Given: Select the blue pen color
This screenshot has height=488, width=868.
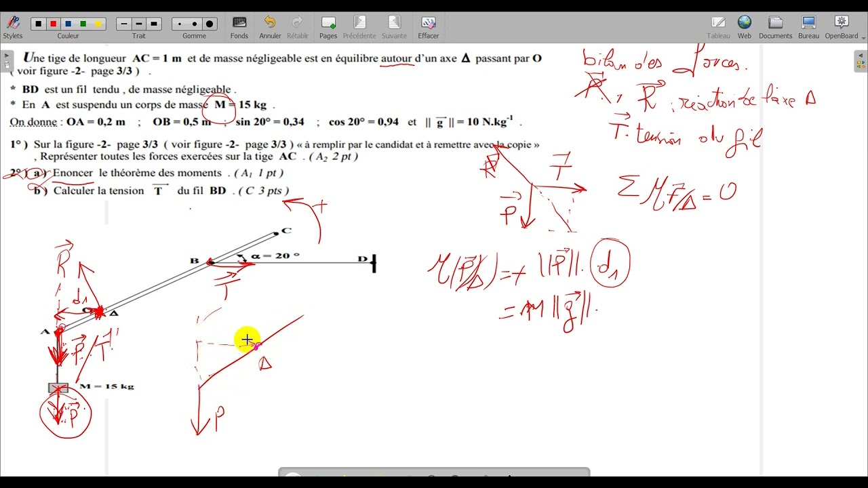Looking at the screenshot, I should click(x=68, y=24).
